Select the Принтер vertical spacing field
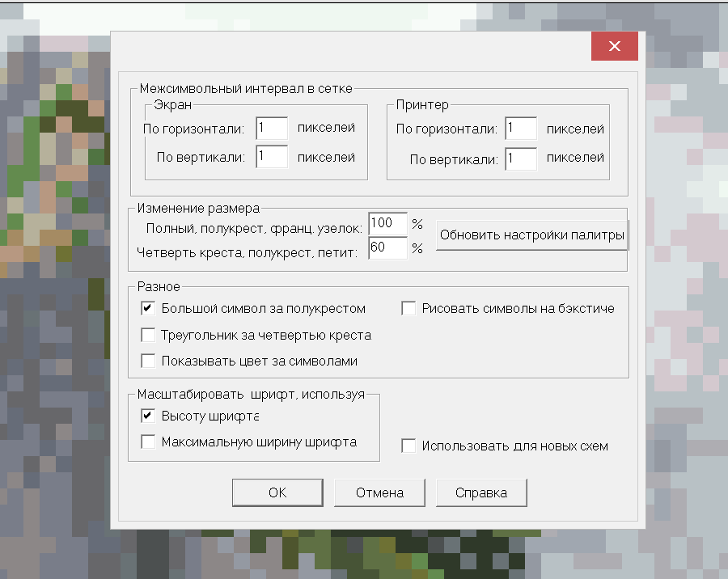Image resolution: width=728 pixels, height=579 pixels. tap(521, 158)
